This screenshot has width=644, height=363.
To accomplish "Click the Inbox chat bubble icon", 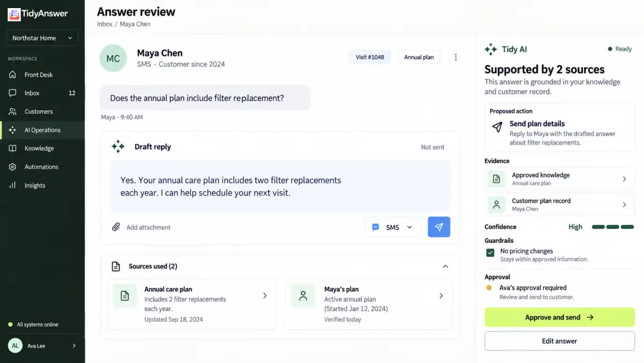I will point(12,93).
